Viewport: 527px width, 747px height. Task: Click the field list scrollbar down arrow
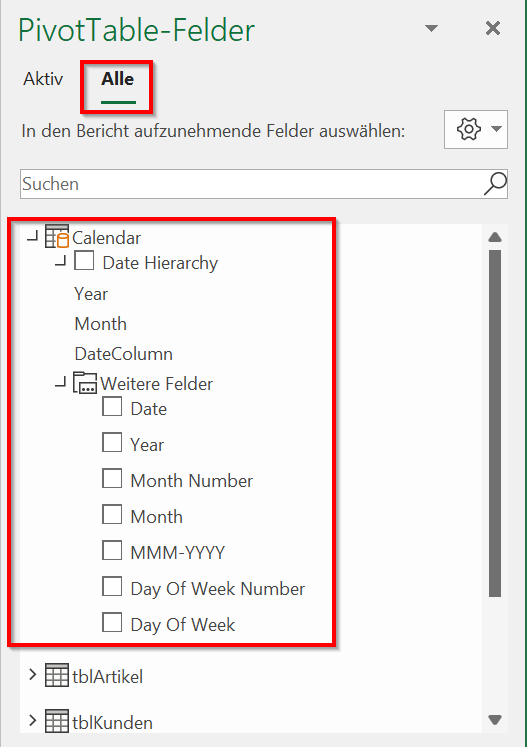click(x=495, y=719)
